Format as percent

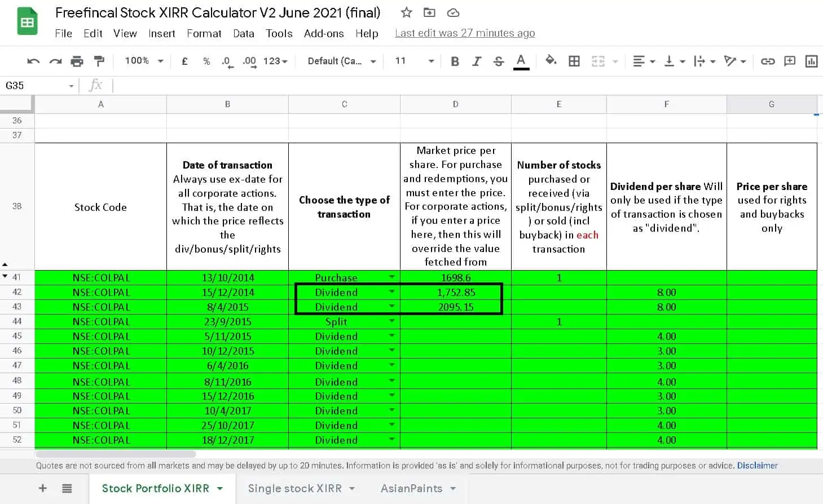[206, 61]
